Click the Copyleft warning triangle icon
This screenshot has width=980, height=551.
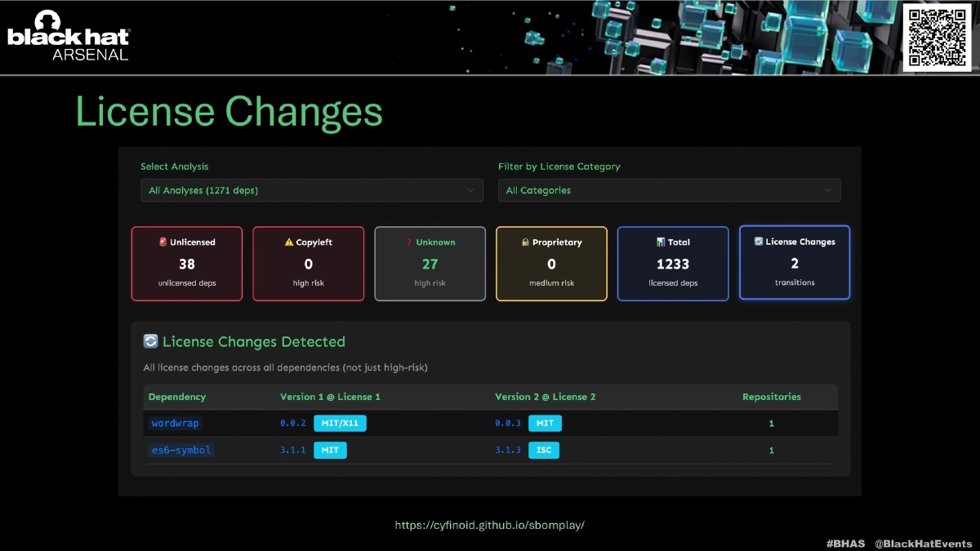(x=289, y=242)
